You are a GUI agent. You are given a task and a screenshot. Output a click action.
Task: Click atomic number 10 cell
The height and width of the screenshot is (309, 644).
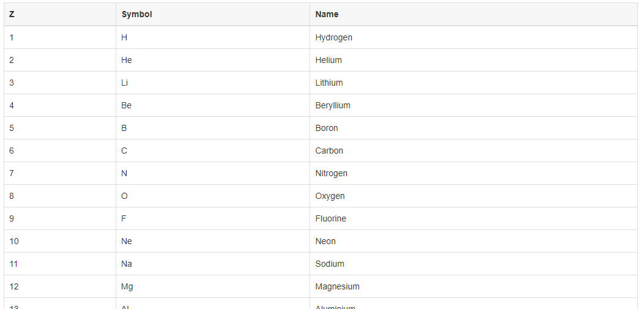[14, 241]
